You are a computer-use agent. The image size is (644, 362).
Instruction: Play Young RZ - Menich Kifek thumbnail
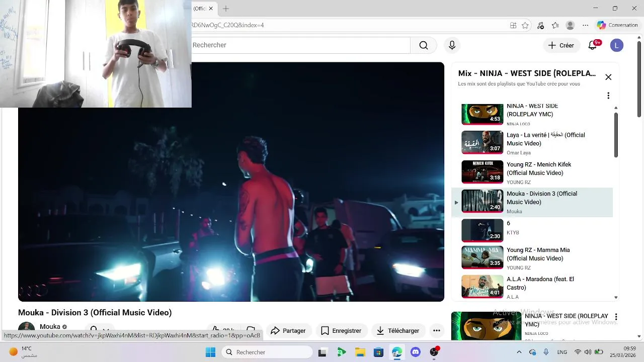tap(482, 171)
